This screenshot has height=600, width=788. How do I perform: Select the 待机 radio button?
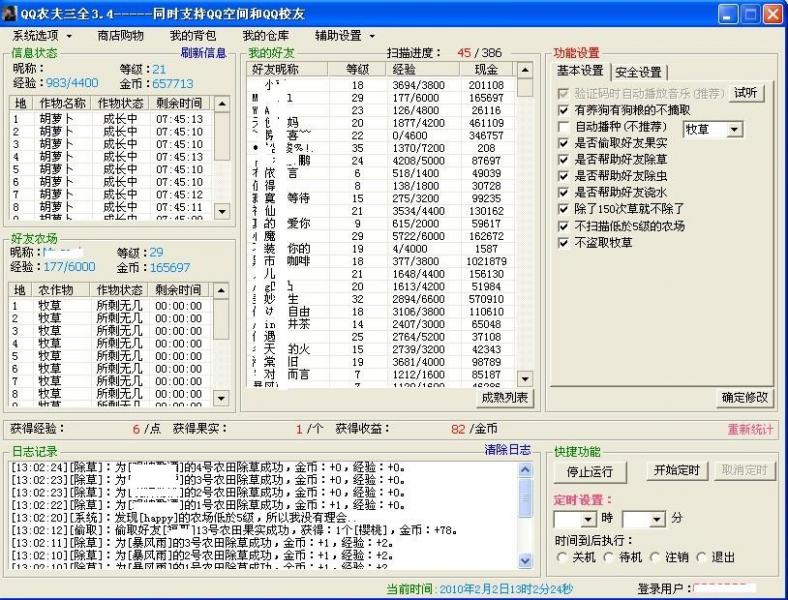pyautogui.click(x=608, y=557)
